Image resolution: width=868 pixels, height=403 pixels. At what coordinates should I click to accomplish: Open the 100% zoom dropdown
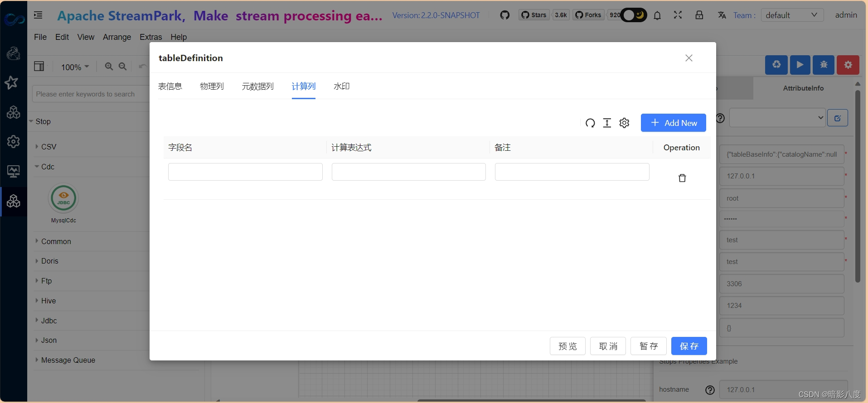[x=75, y=67]
